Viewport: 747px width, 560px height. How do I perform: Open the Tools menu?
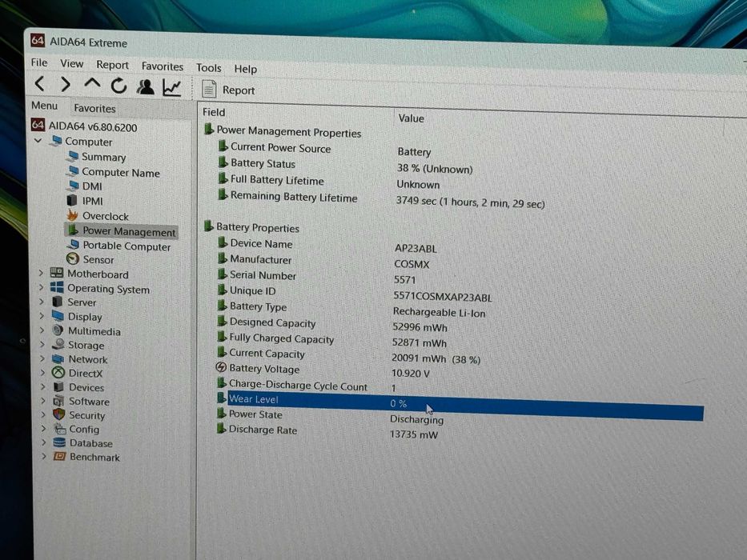(x=208, y=68)
